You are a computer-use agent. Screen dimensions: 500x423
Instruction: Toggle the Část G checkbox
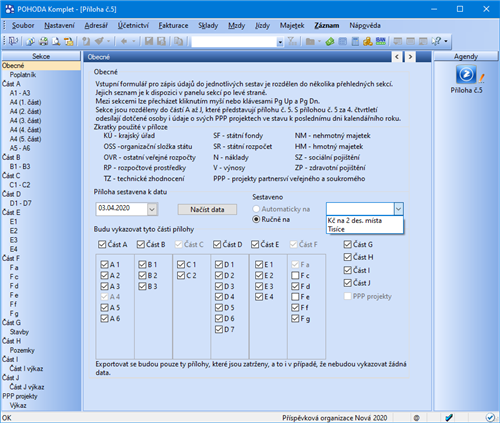[348, 244]
